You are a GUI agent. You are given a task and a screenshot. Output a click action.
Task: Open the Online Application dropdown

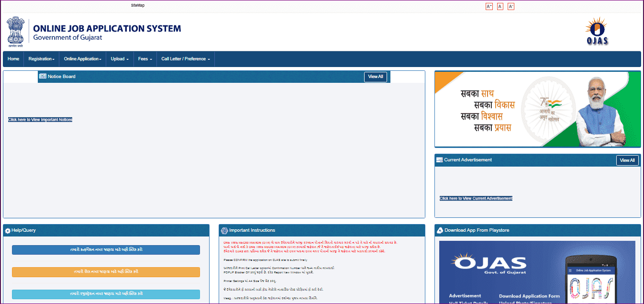click(x=82, y=59)
